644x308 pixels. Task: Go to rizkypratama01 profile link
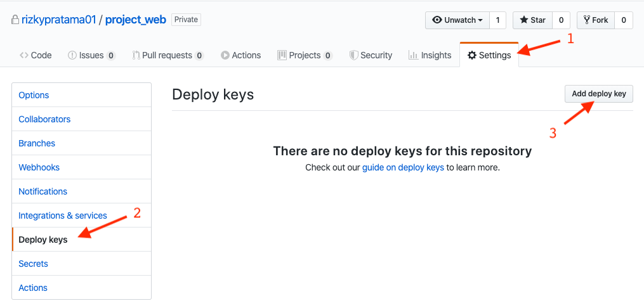(59, 20)
